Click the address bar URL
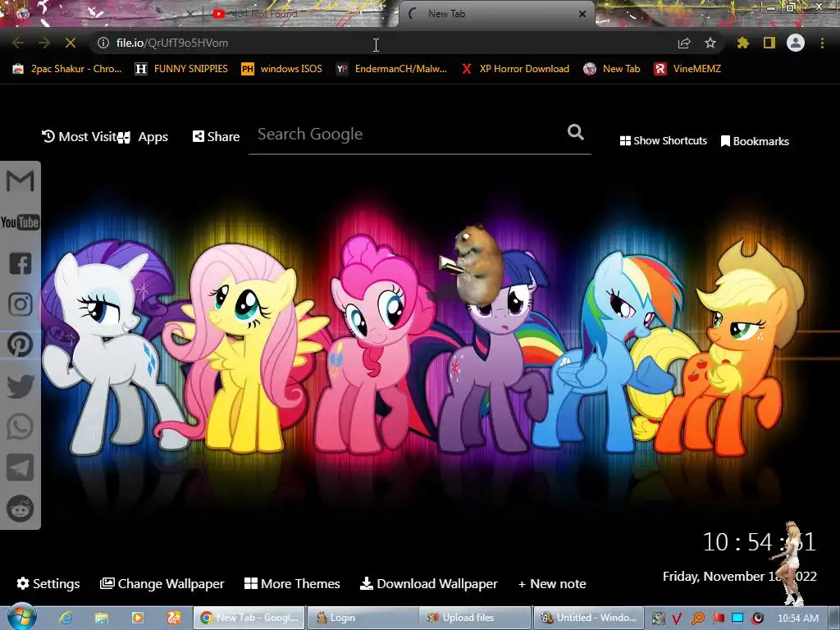This screenshot has height=630, width=840. coord(172,43)
